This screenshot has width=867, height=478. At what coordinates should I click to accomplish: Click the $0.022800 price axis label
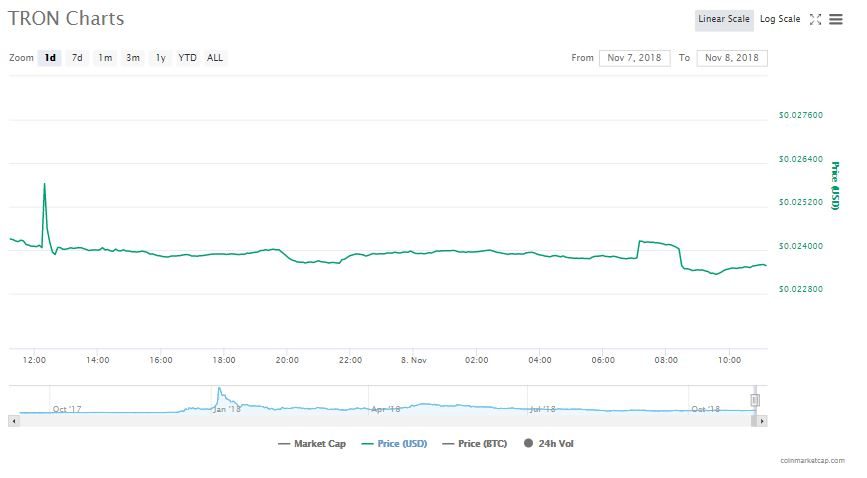coord(801,289)
